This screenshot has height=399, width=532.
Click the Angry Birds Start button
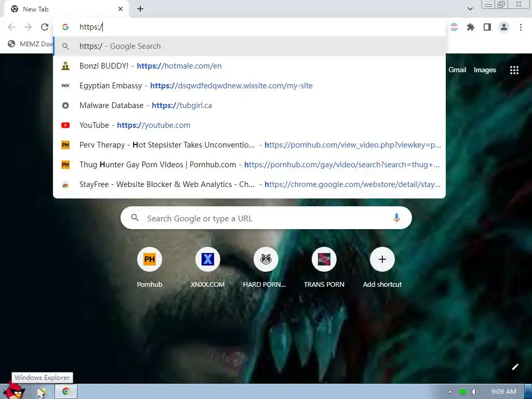coord(14,390)
